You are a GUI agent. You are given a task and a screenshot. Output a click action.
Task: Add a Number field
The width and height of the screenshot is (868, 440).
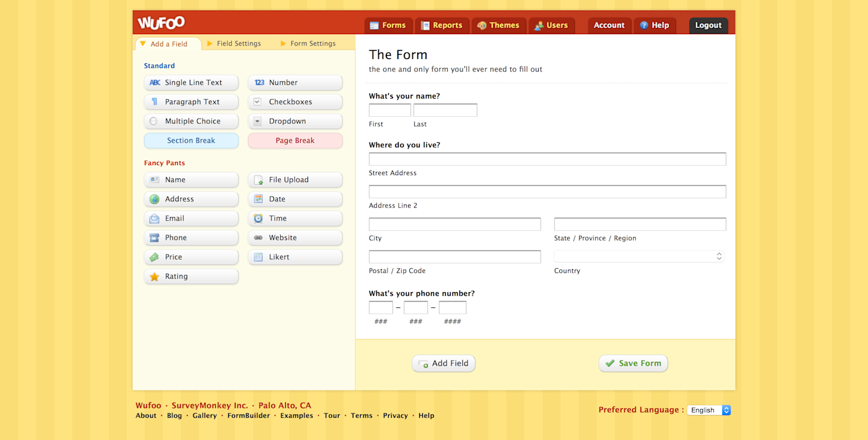tap(295, 83)
